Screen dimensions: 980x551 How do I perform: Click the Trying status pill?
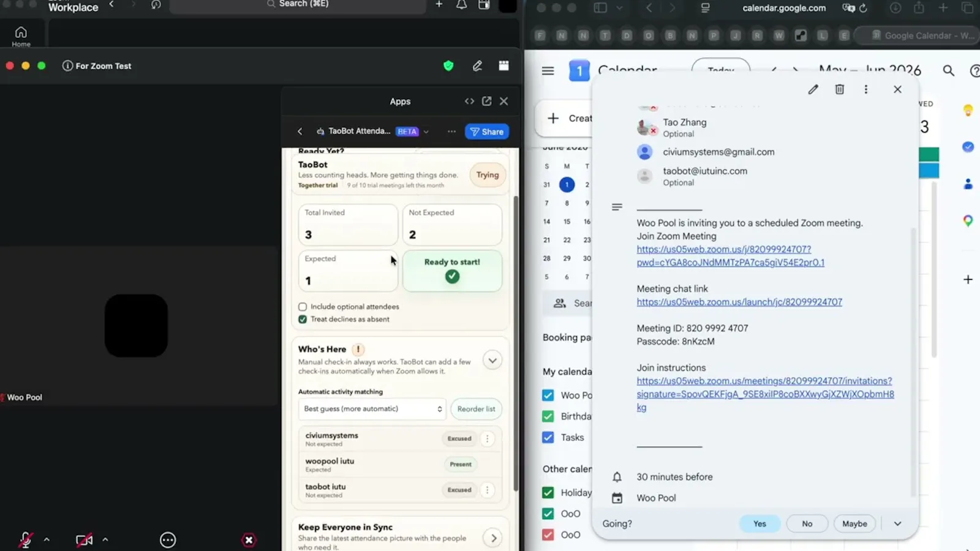(488, 175)
